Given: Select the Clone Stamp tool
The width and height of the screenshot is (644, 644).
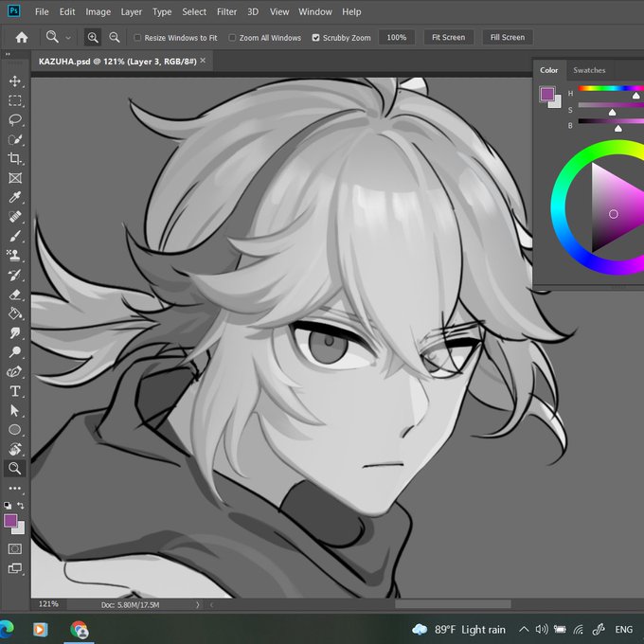Looking at the screenshot, I should tap(15, 255).
